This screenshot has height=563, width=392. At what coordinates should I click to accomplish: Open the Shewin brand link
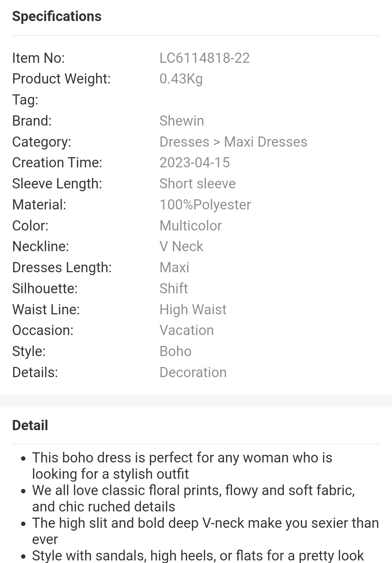(182, 121)
